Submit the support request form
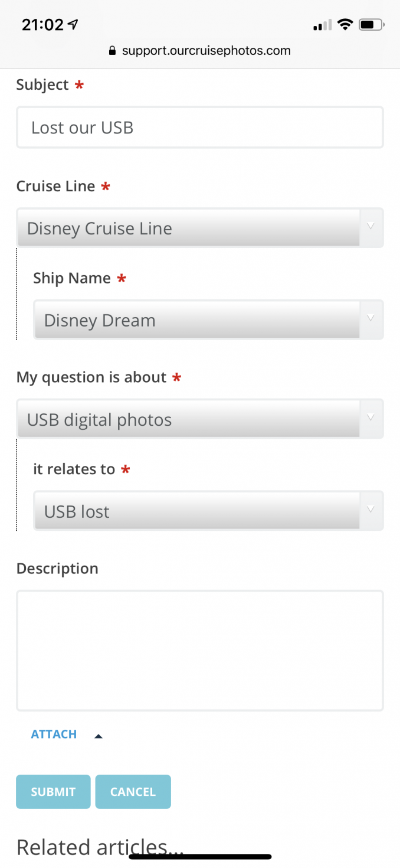 (53, 792)
